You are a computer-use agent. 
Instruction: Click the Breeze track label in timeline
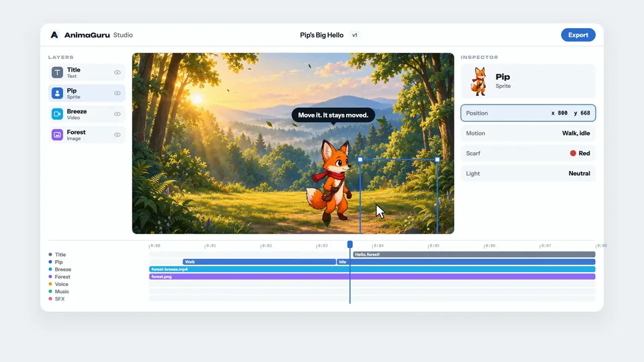pos(63,269)
